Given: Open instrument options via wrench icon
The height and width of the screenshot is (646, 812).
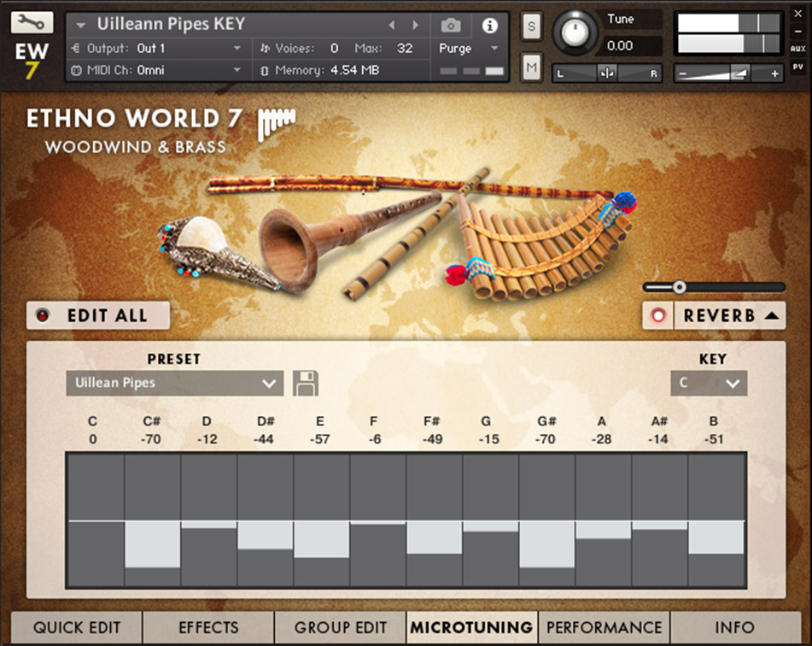Looking at the screenshot, I should pyautogui.click(x=32, y=22).
